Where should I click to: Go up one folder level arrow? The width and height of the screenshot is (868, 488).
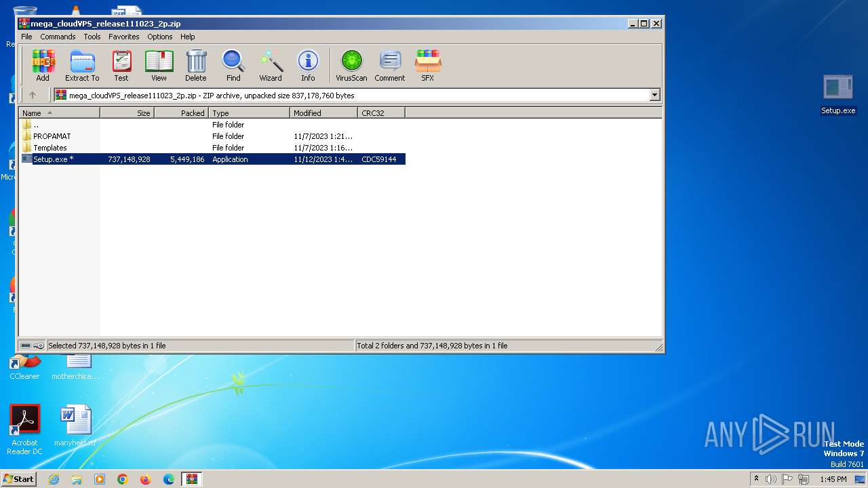click(x=32, y=95)
